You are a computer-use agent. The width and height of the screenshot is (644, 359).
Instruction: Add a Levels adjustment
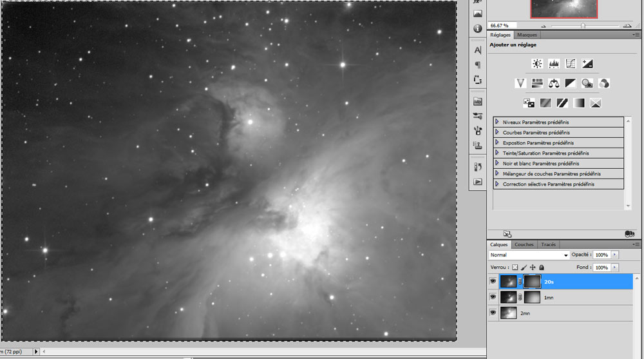point(554,64)
